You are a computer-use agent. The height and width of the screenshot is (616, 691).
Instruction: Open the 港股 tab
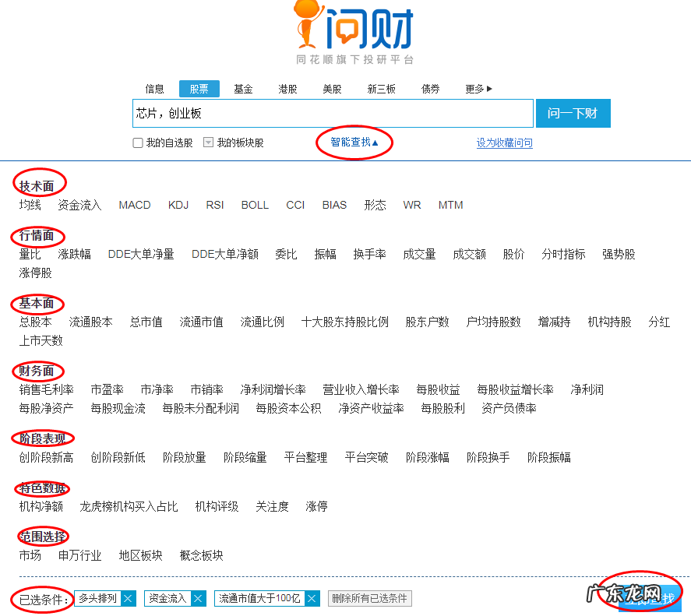point(287,88)
